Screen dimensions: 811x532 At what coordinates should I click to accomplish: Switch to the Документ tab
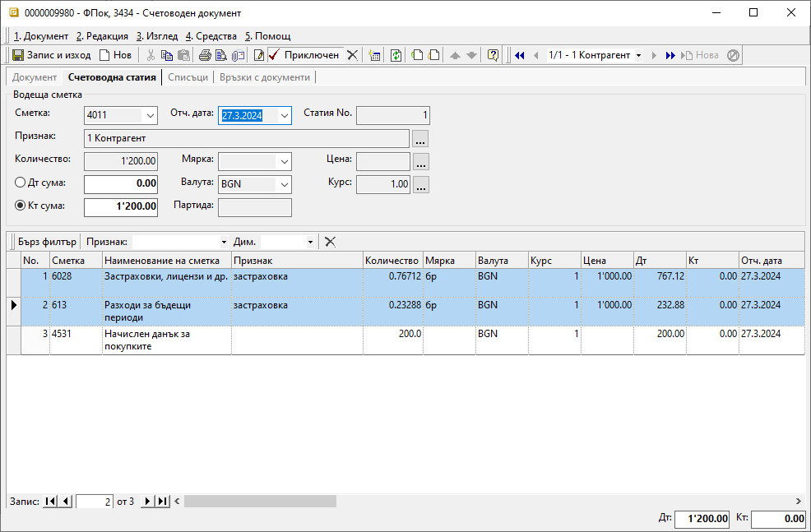[x=35, y=77]
